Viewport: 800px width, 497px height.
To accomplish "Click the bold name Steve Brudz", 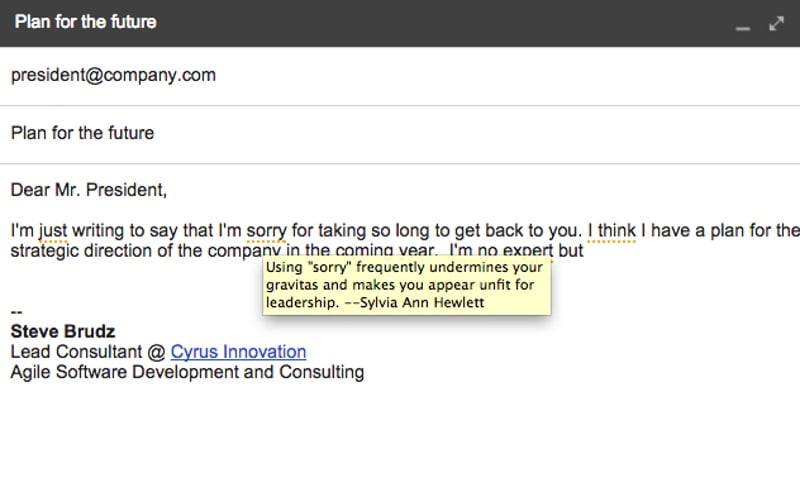I will 62,332.
